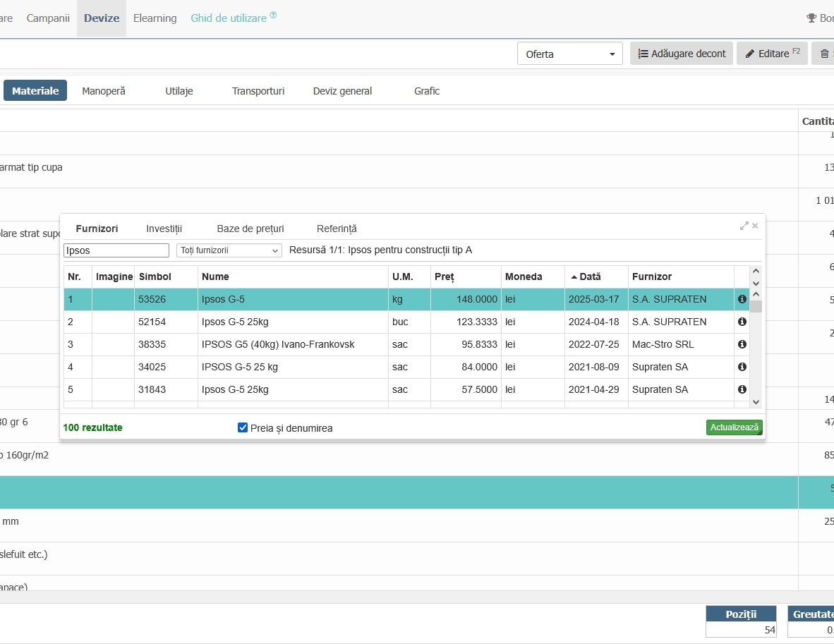Image resolution: width=834 pixels, height=644 pixels.
Task: Expand the Toți furnizorii dropdown
Action: 229,250
